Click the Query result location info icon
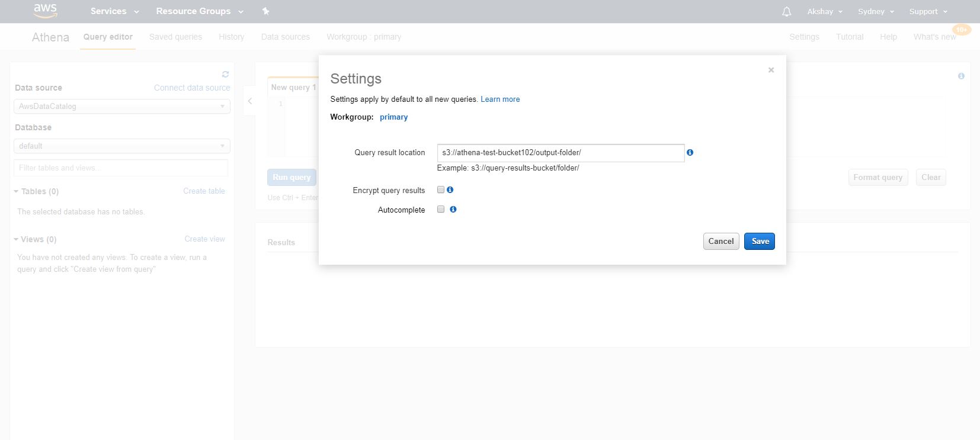980x440 pixels. click(x=690, y=152)
